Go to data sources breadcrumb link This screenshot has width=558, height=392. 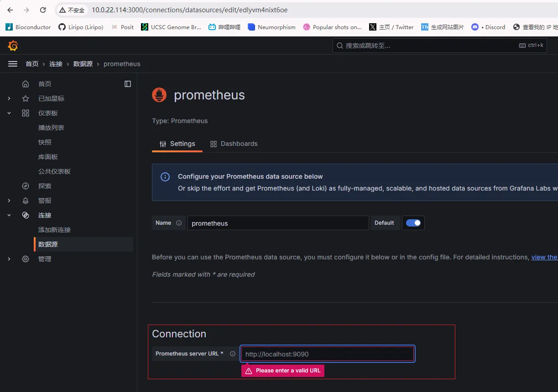point(83,64)
